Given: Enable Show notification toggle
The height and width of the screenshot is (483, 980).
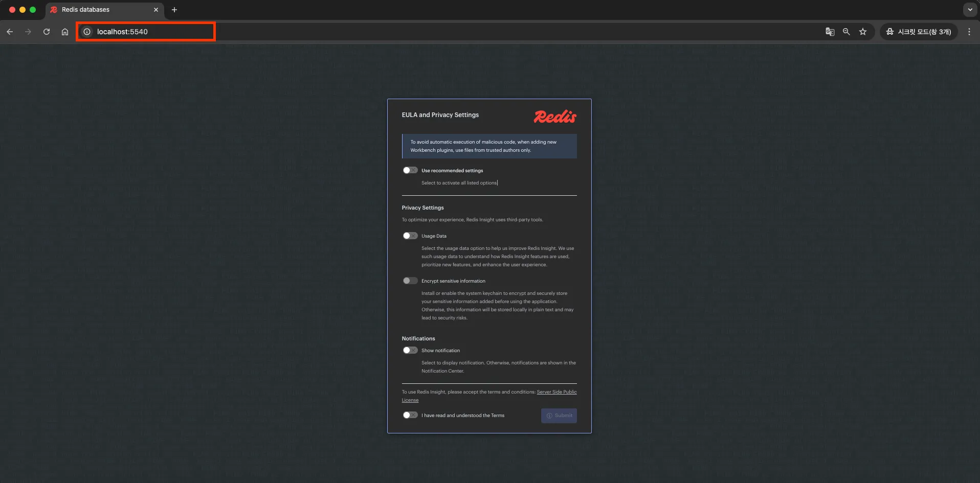Looking at the screenshot, I should [410, 350].
